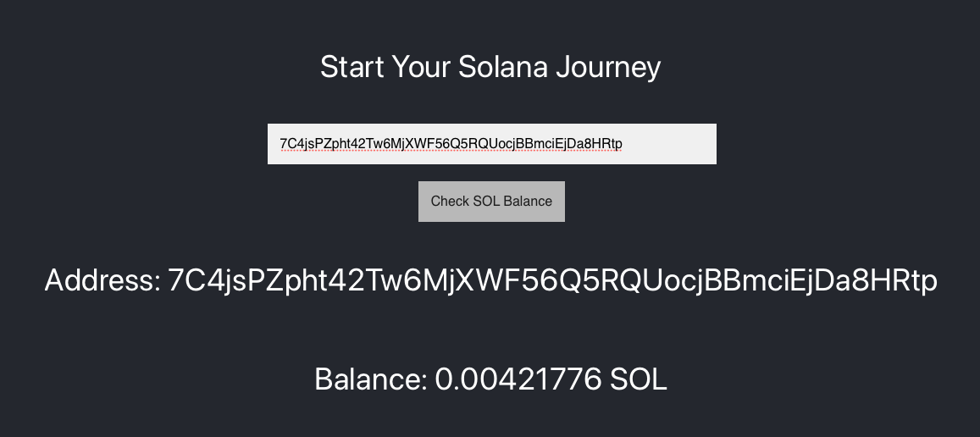This screenshot has width=980, height=437.
Task: Click the wallet address input field
Action: point(491,144)
